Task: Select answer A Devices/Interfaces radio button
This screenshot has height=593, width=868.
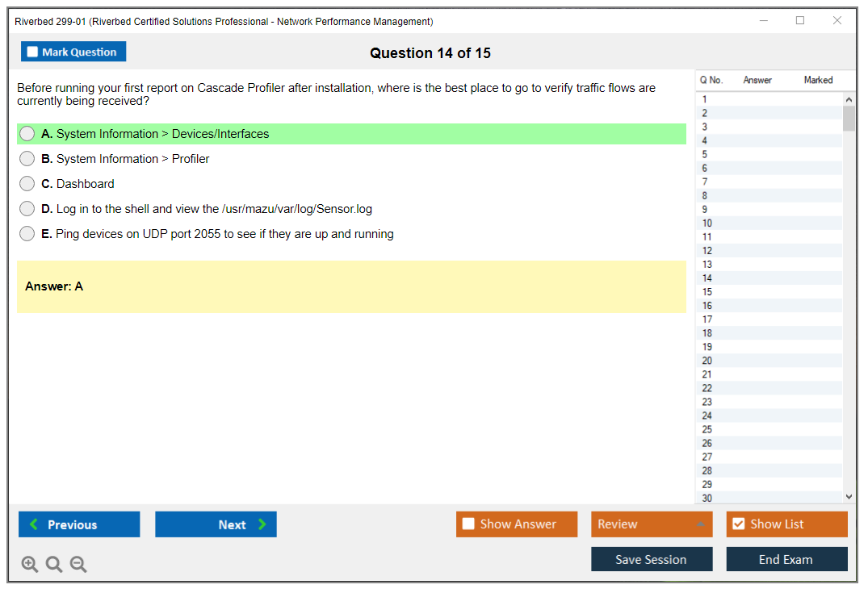Action: pyautogui.click(x=27, y=134)
